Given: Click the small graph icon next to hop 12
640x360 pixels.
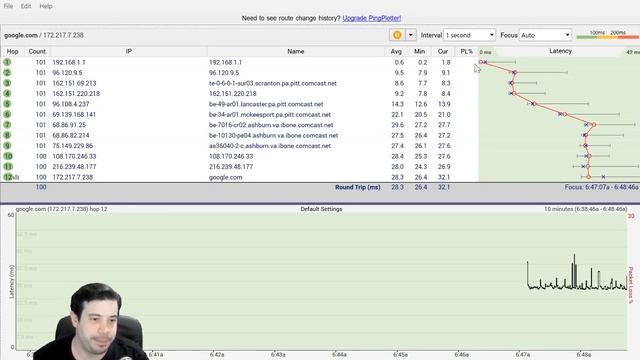Looking at the screenshot, I should pos(16,178).
